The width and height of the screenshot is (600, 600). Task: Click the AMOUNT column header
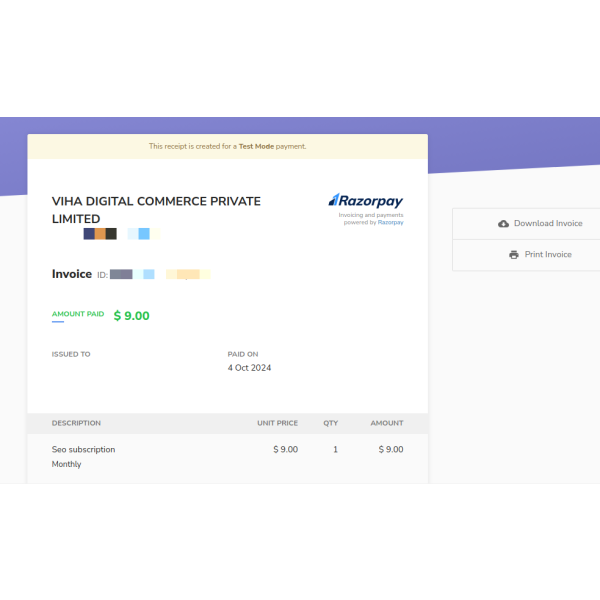pos(387,423)
